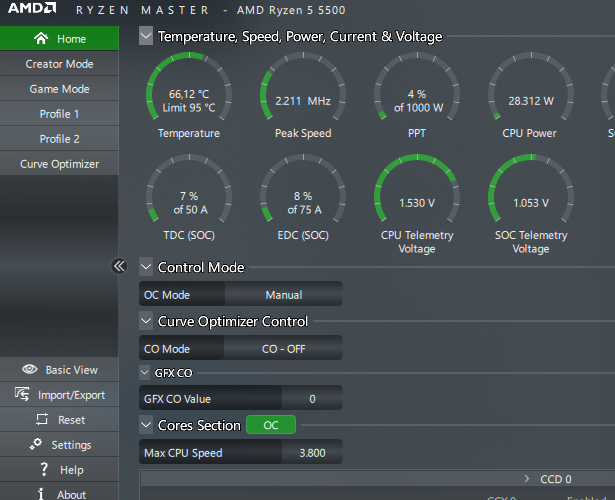Viewport: 615px width, 500px height.
Task: Click the "2.211 MHz" reading
Action: coord(303,101)
